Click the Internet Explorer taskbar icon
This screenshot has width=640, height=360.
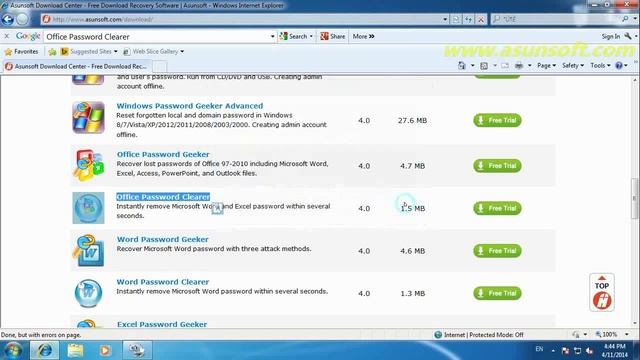[44, 350]
